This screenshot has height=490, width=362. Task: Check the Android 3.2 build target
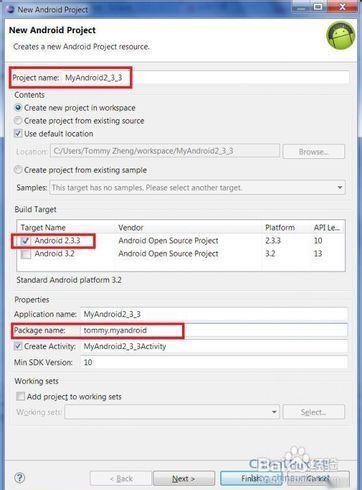[x=26, y=254]
